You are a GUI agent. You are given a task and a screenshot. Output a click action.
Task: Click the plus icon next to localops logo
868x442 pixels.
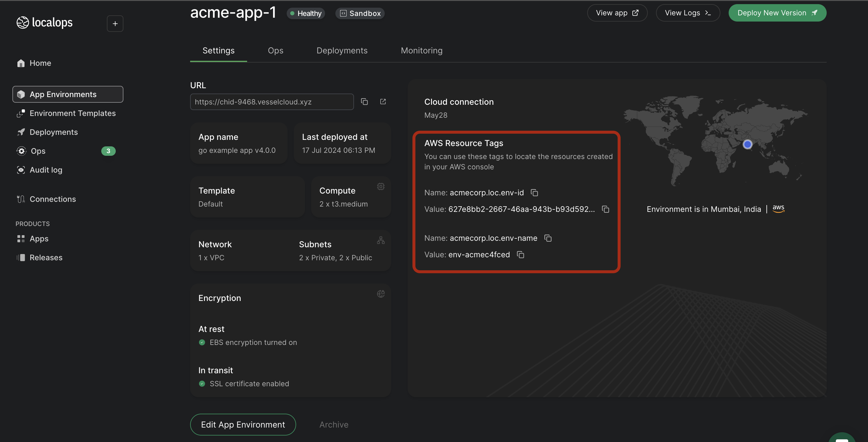point(115,24)
